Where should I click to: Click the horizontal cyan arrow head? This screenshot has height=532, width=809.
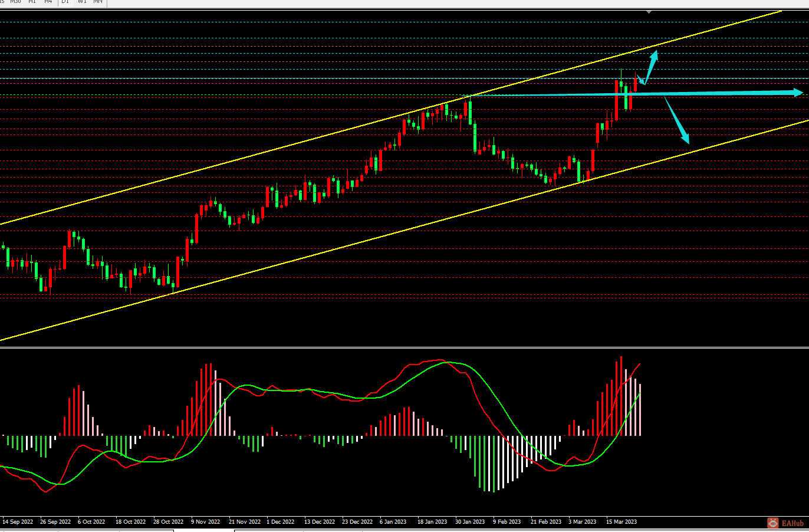[798, 93]
